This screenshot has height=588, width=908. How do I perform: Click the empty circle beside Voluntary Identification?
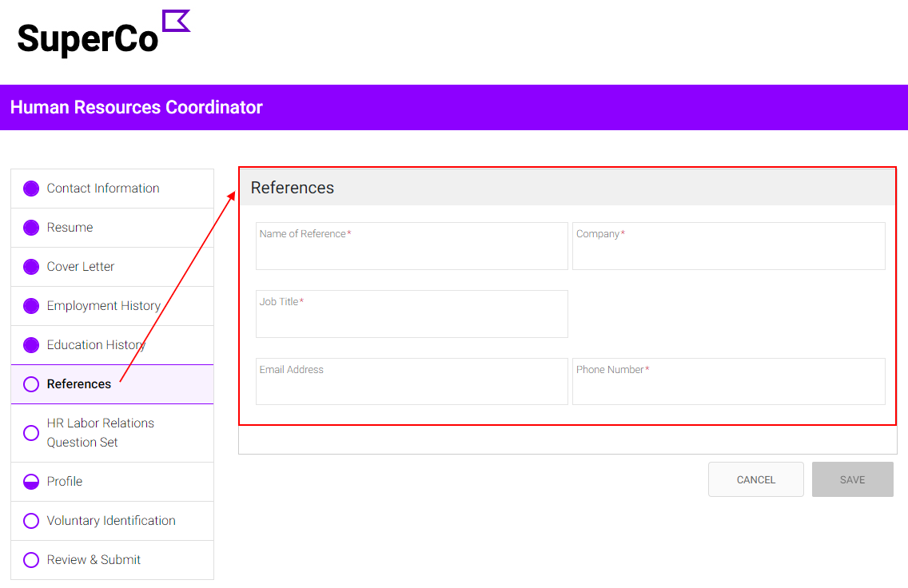(x=31, y=521)
